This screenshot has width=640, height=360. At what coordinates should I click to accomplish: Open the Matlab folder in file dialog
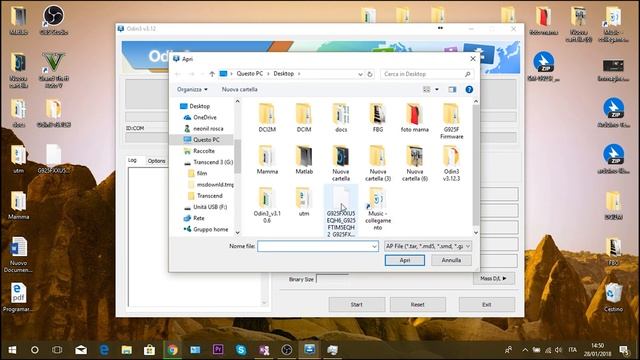point(304,160)
